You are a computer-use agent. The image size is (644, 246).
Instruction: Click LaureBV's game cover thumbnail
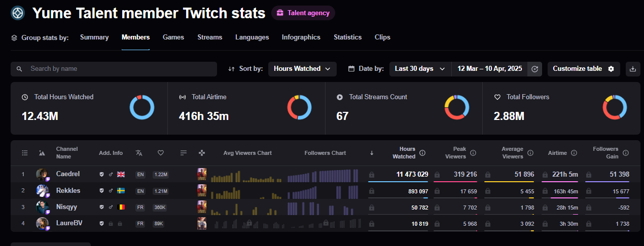coord(202,224)
